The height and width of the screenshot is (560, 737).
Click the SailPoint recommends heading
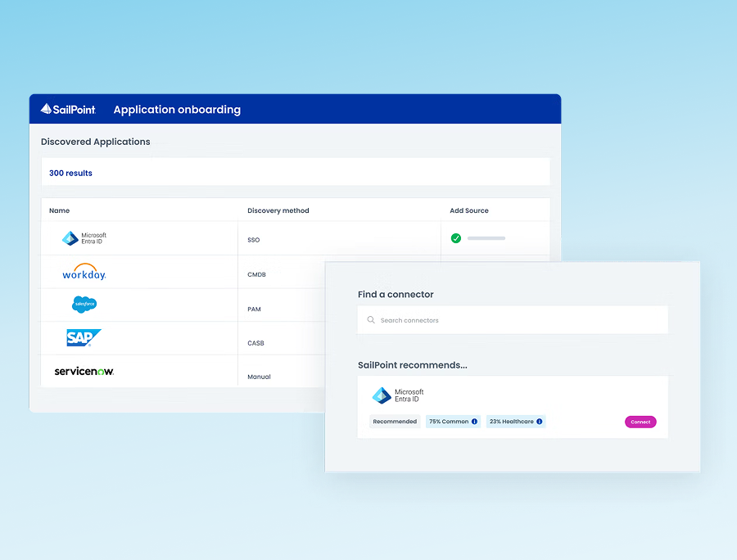pyautogui.click(x=413, y=365)
